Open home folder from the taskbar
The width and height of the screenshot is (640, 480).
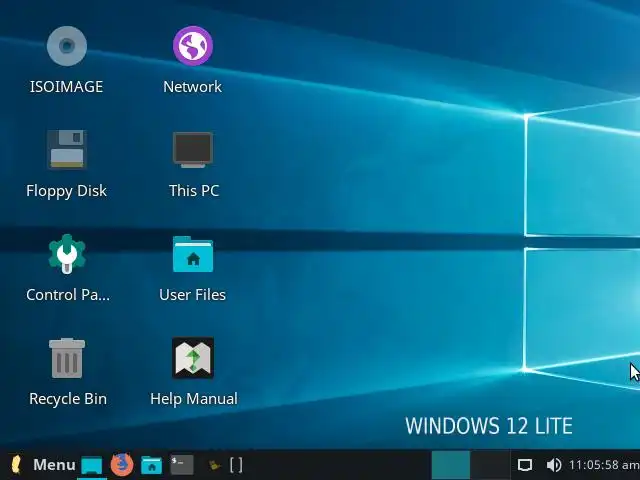click(x=151, y=465)
